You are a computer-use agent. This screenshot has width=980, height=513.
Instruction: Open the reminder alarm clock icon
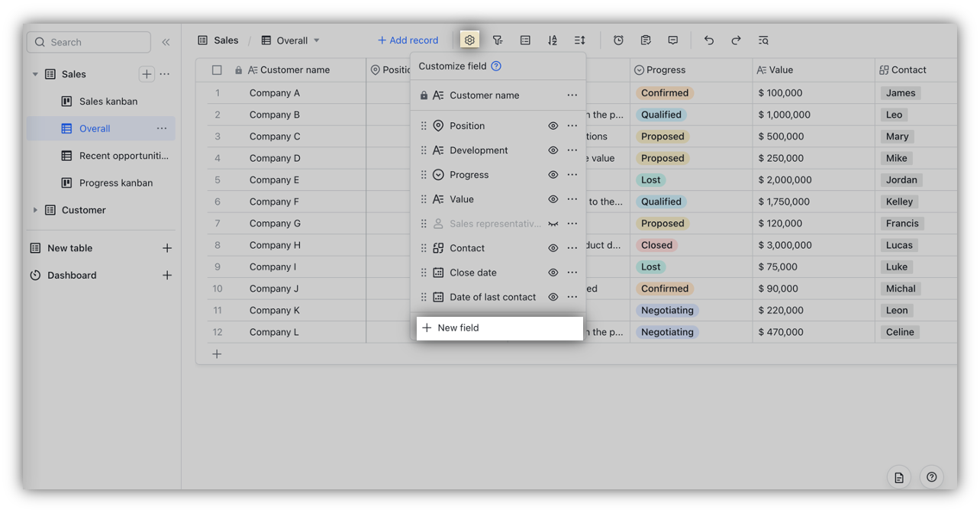pyautogui.click(x=618, y=40)
